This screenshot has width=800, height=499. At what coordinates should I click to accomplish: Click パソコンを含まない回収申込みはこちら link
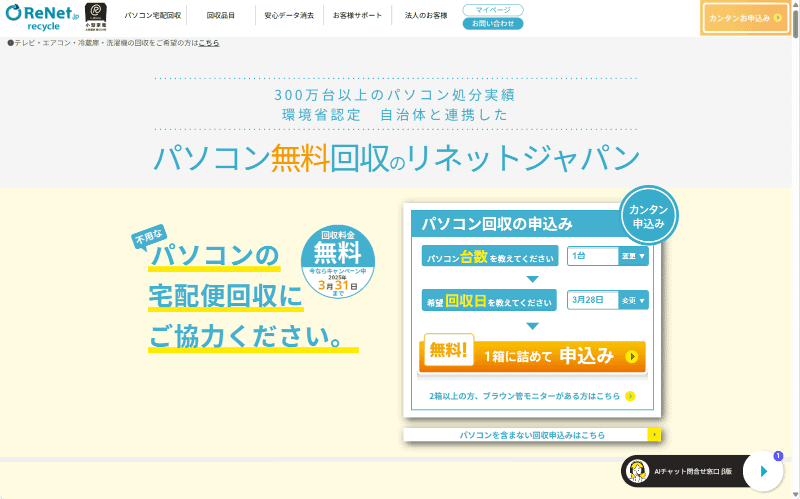pyautogui.click(x=532, y=435)
